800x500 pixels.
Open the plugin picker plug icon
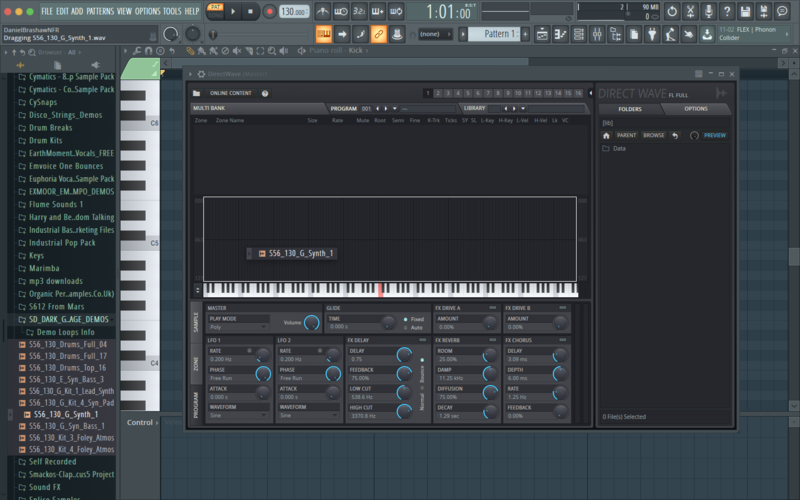(652, 34)
